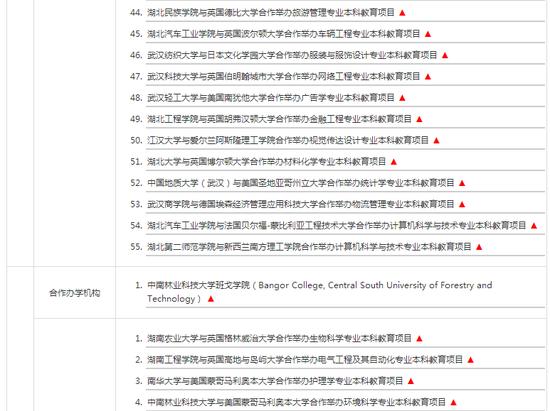
Task: Open 中国地质大学（武汉）统计学 project link
Action: click(301, 183)
